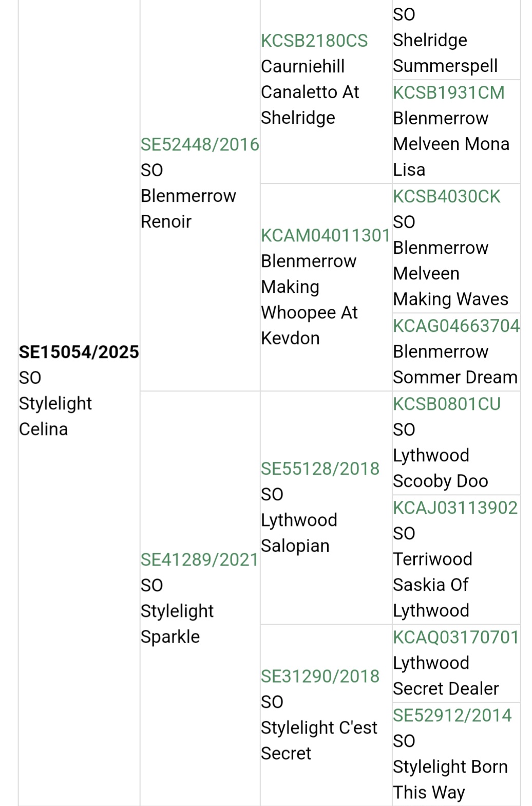Open registration link SE52448/2016
Screen dimensions: 532x806
pos(200,145)
